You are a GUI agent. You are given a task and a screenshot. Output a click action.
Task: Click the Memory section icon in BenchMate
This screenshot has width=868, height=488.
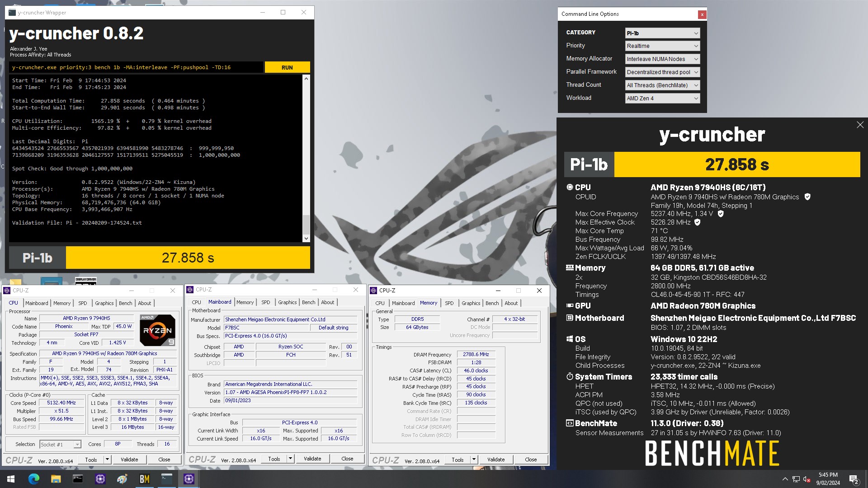point(570,268)
